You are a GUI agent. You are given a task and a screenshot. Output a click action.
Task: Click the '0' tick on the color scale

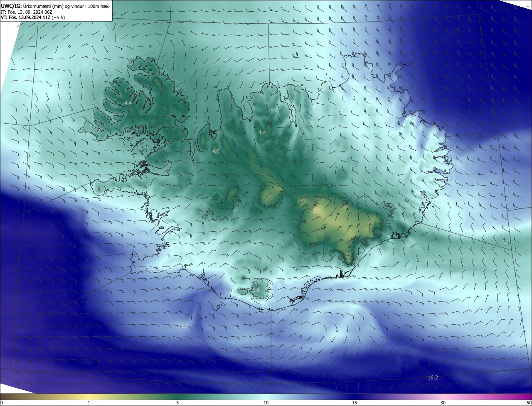(x=2, y=403)
